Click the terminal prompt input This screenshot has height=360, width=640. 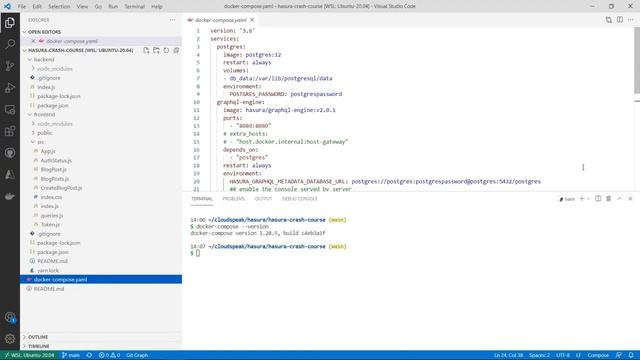(x=198, y=253)
